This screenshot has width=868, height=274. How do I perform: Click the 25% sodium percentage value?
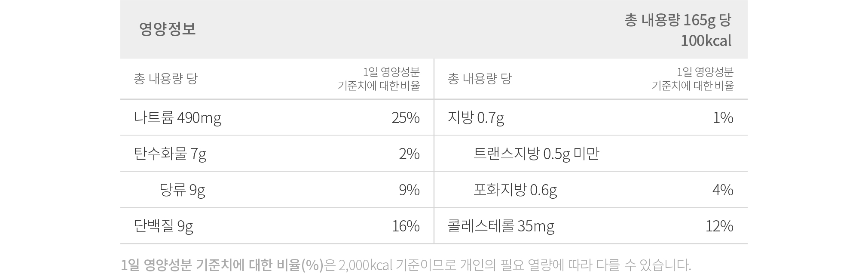point(406,117)
